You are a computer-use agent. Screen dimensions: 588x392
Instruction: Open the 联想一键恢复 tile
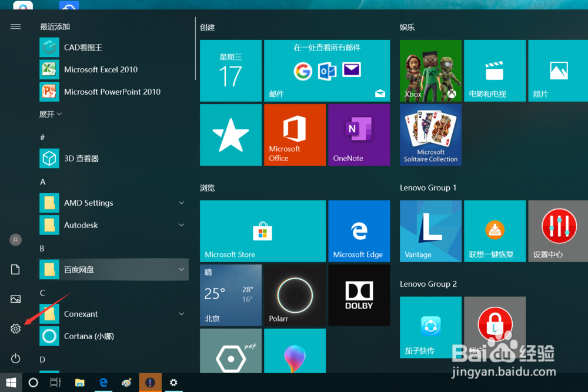pos(495,231)
